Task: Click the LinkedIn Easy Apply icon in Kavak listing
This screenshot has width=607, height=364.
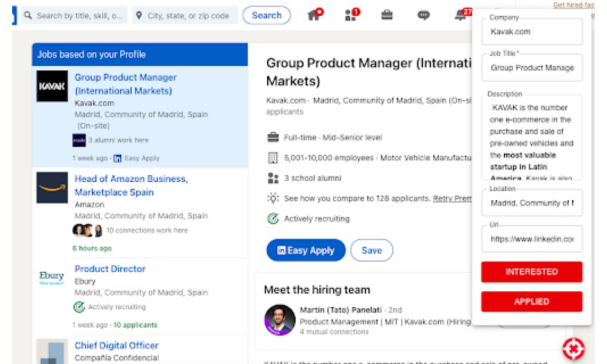Action: (x=117, y=158)
